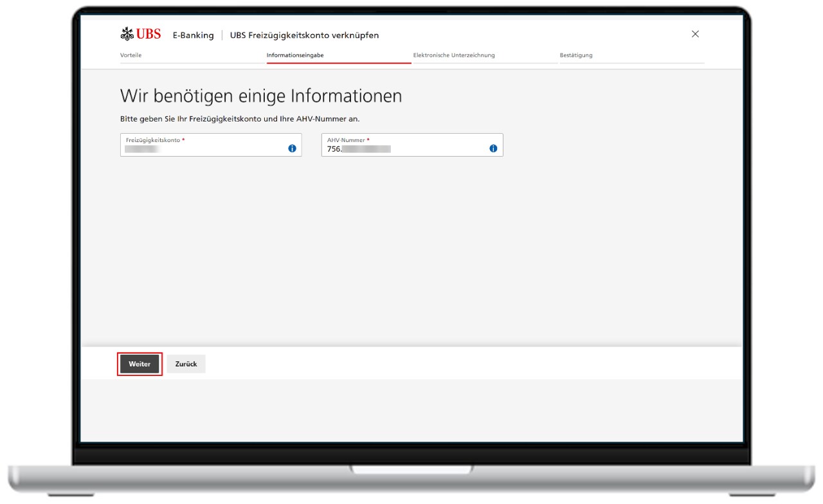Open the Bestätigung step tab
The image size is (823, 504).
coord(576,55)
